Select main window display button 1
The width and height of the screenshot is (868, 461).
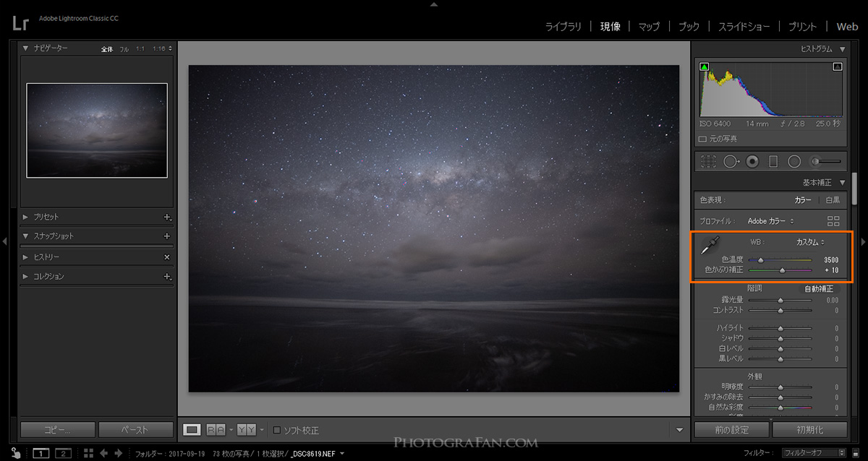point(41,453)
